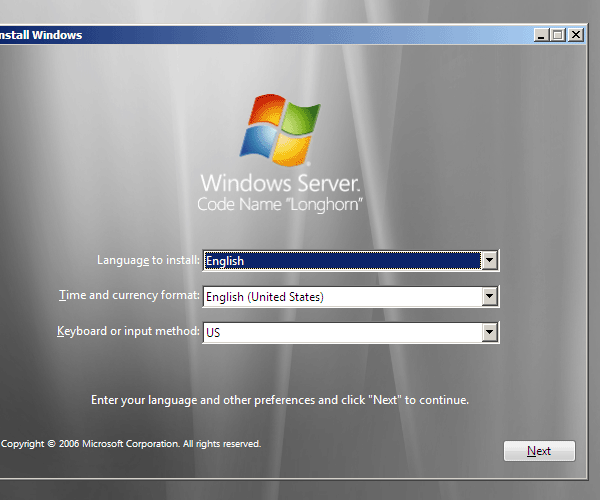
Task: Click the Next button
Action: pyautogui.click(x=539, y=451)
